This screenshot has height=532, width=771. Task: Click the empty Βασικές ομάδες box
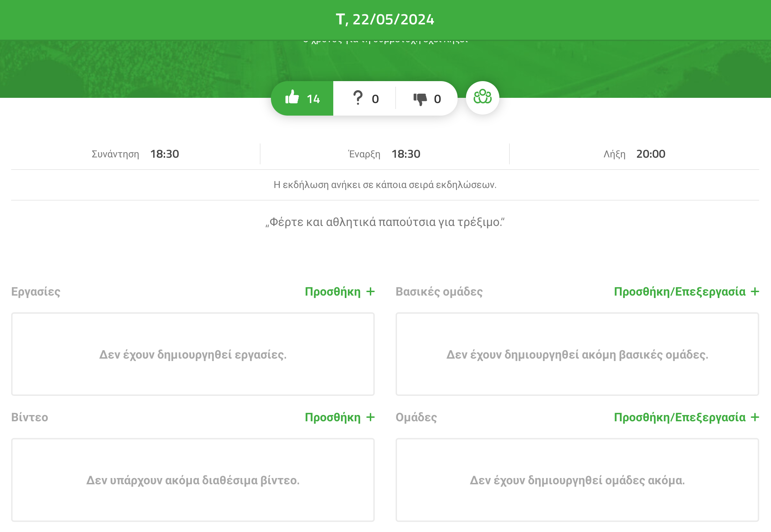click(x=577, y=354)
